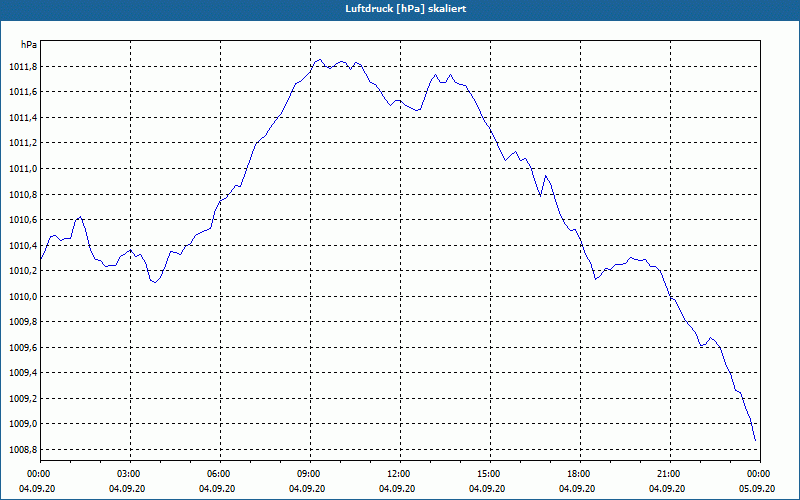Click the '04.09.20' date under 15:00
800x500 pixels.
tap(487, 489)
